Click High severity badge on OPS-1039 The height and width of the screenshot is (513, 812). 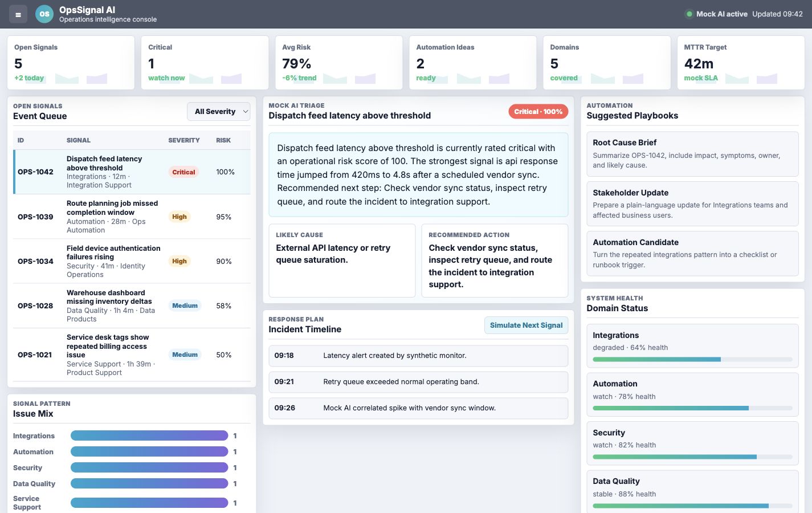[179, 217]
